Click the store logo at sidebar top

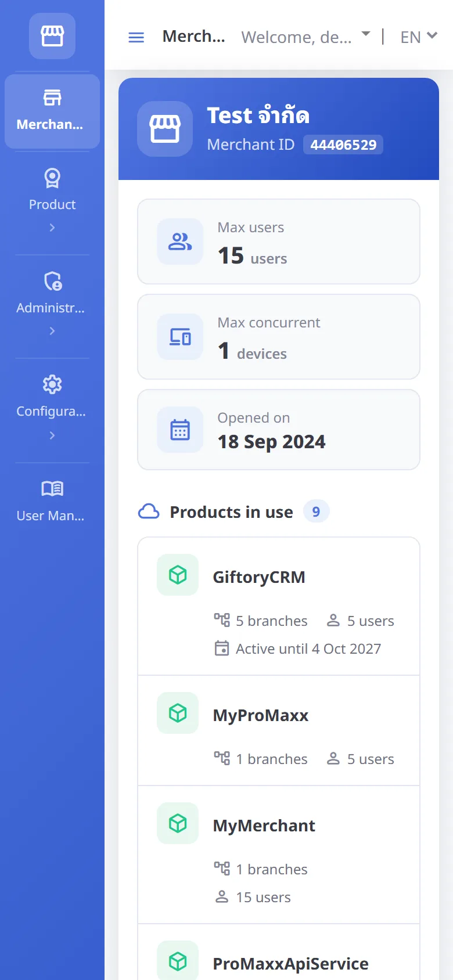point(52,36)
